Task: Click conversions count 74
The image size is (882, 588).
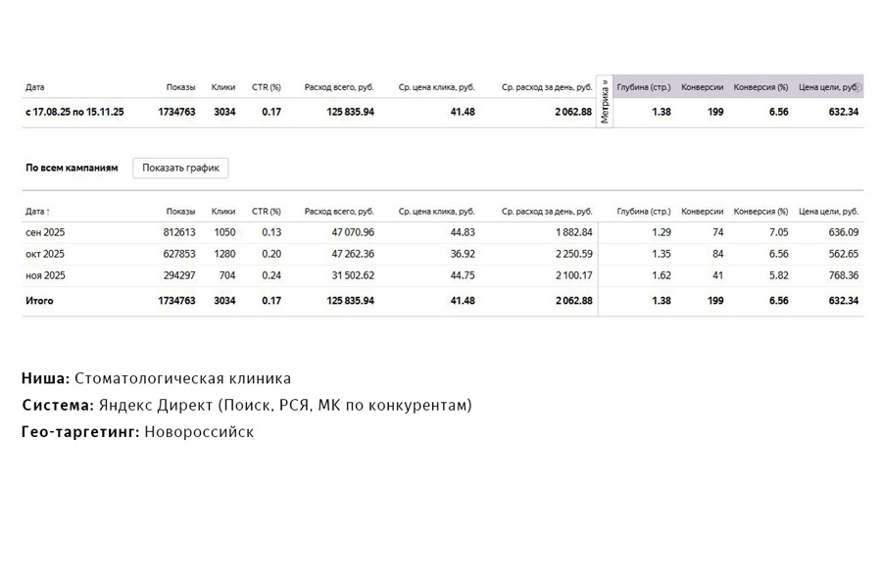Action: tap(717, 232)
